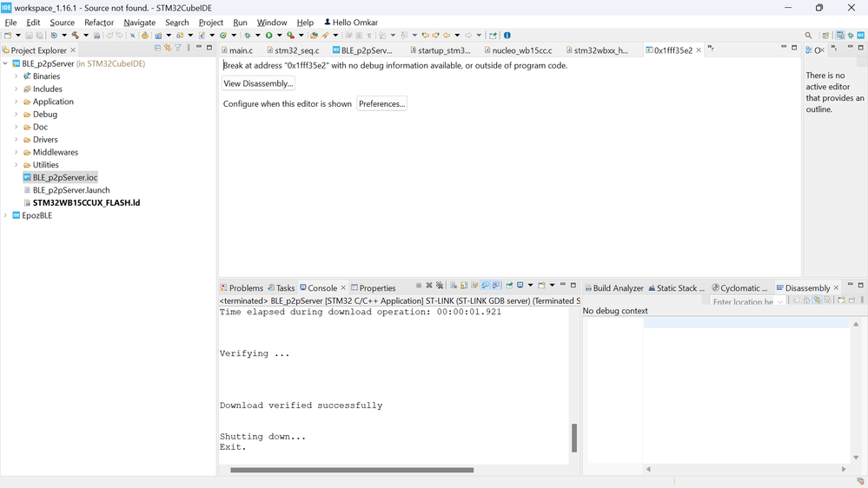Toggle Link with Active Debug Context in Disassembly
868x488 pixels.
817,300
